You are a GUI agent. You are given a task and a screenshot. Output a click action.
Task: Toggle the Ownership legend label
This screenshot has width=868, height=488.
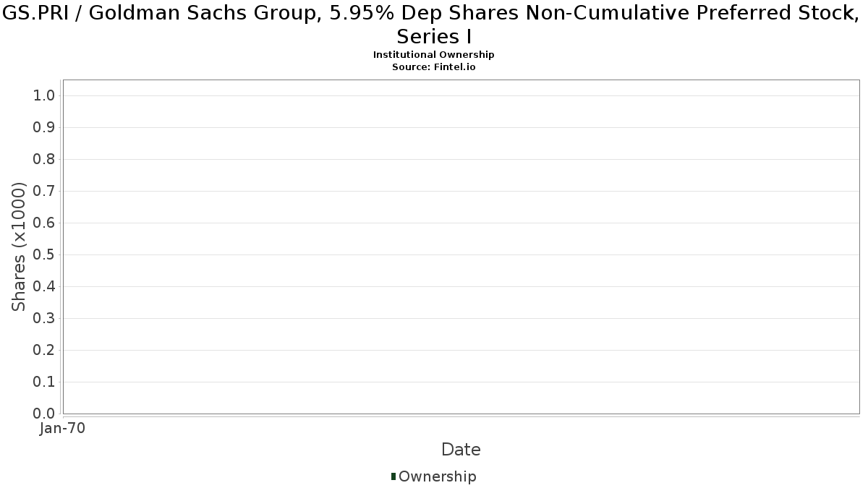click(438, 476)
